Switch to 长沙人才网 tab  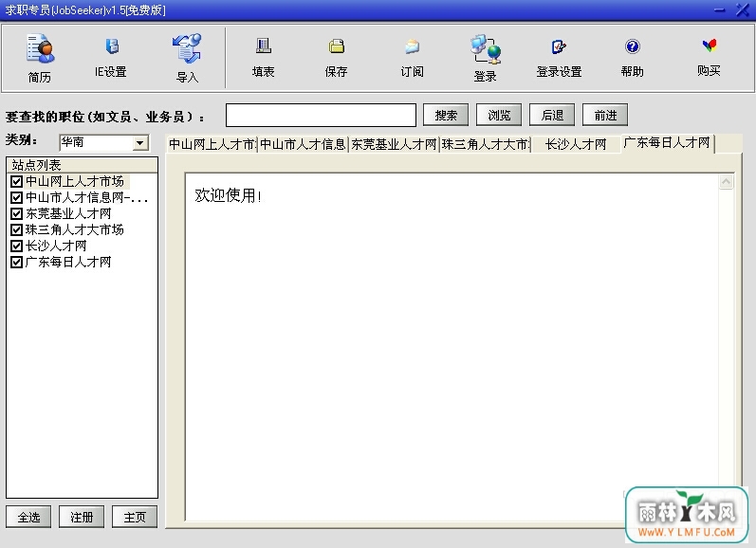point(576,144)
